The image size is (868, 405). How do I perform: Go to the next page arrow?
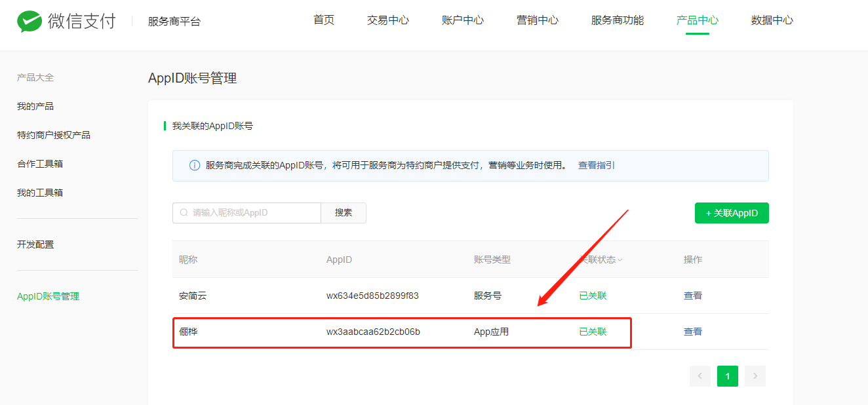(755, 376)
